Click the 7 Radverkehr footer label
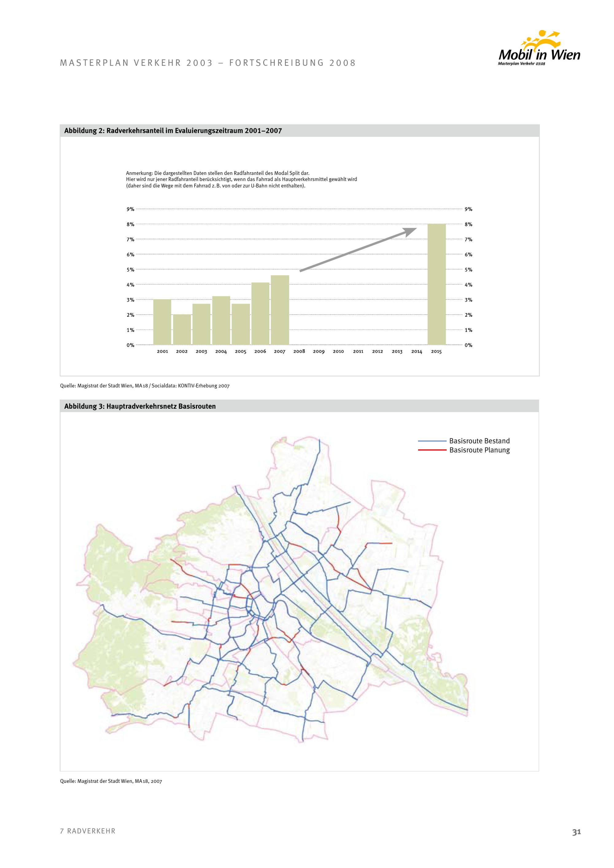This screenshot has height=868, width=614. [88, 831]
